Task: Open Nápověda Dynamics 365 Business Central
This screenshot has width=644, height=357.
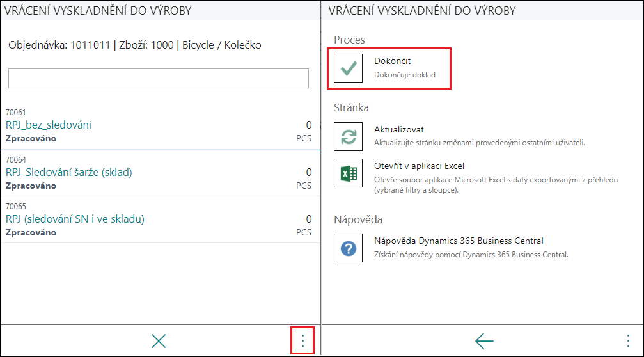Action: point(459,241)
